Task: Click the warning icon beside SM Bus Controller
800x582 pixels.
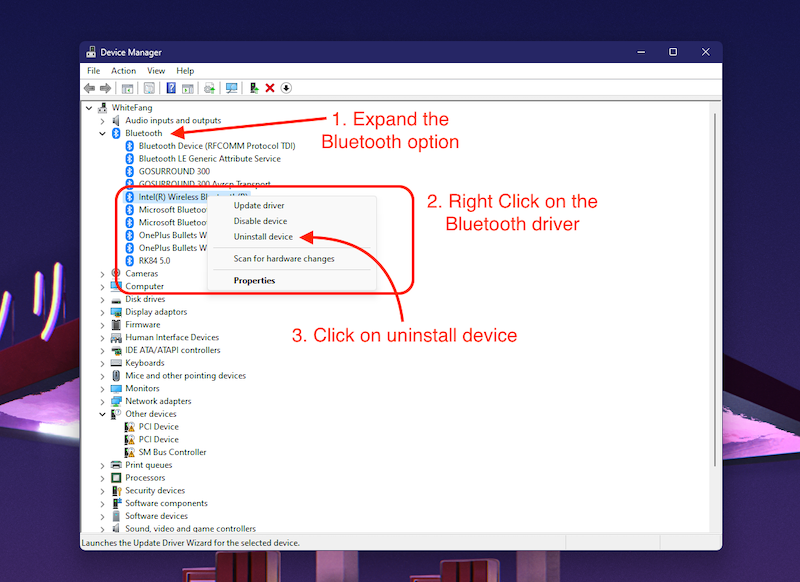Action: (x=130, y=452)
